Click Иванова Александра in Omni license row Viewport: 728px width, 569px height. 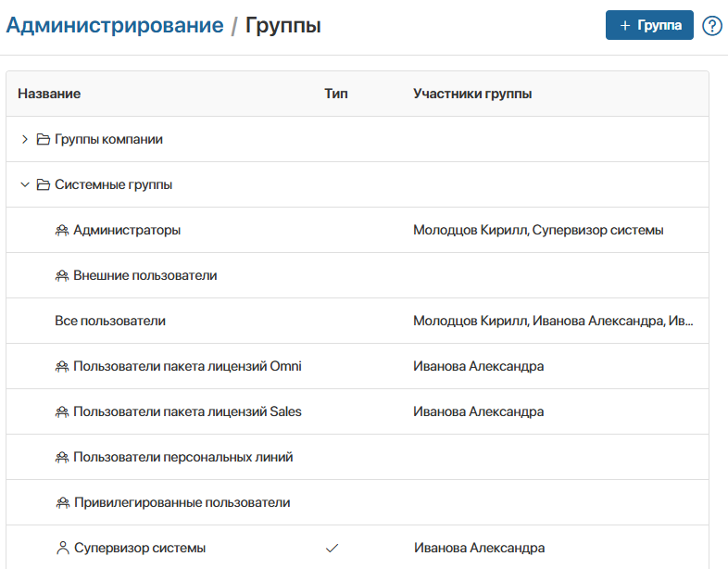(x=478, y=366)
